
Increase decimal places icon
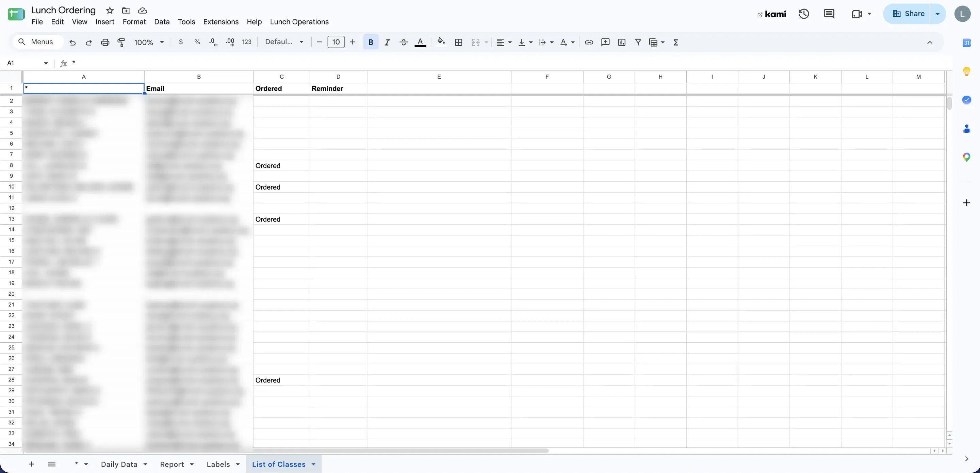pos(230,42)
